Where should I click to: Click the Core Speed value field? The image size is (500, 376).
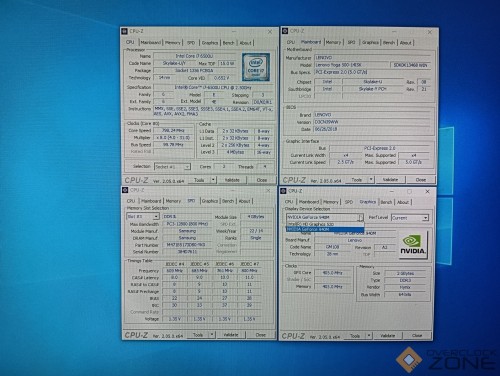[x=173, y=130]
